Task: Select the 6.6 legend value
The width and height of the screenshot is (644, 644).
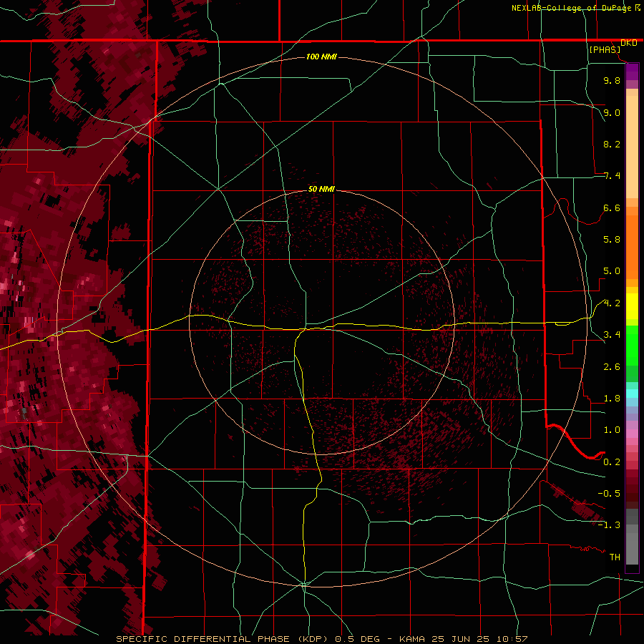Action: (x=612, y=208)
